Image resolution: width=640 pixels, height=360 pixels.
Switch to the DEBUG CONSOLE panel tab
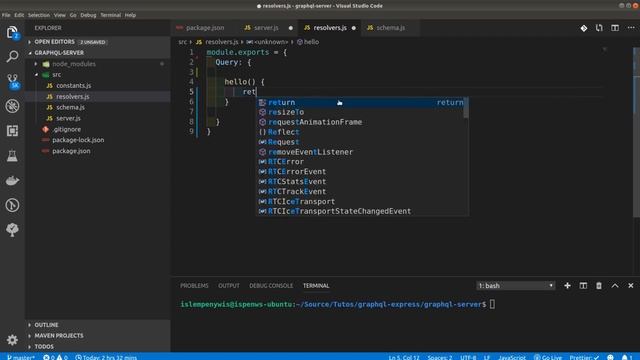point(271,286)
